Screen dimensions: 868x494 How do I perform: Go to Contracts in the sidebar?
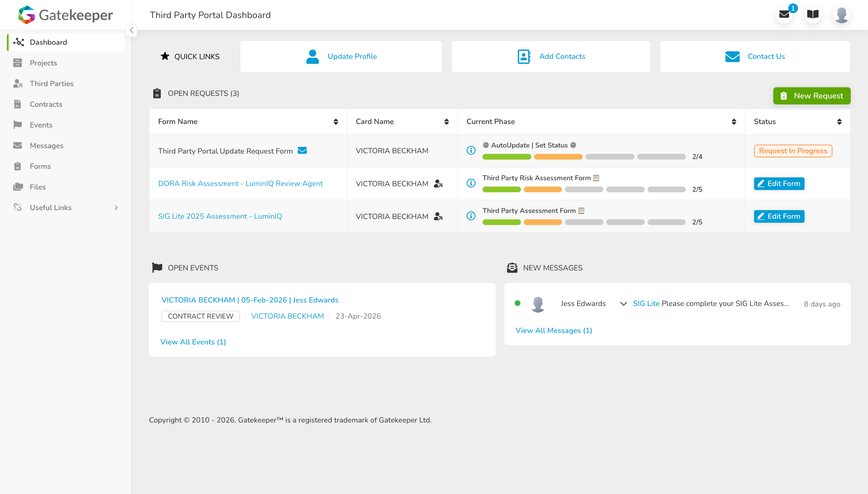pos(46,104)
